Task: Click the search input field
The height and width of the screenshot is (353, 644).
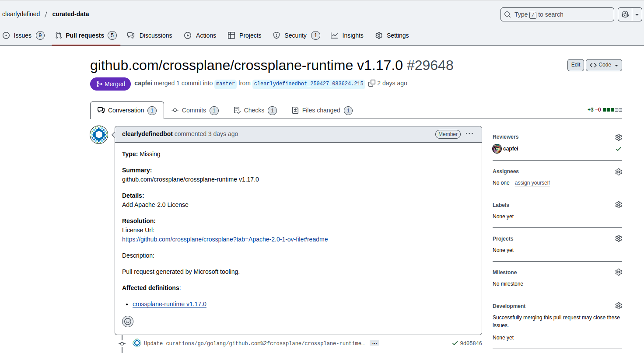Action: point(557,14)
